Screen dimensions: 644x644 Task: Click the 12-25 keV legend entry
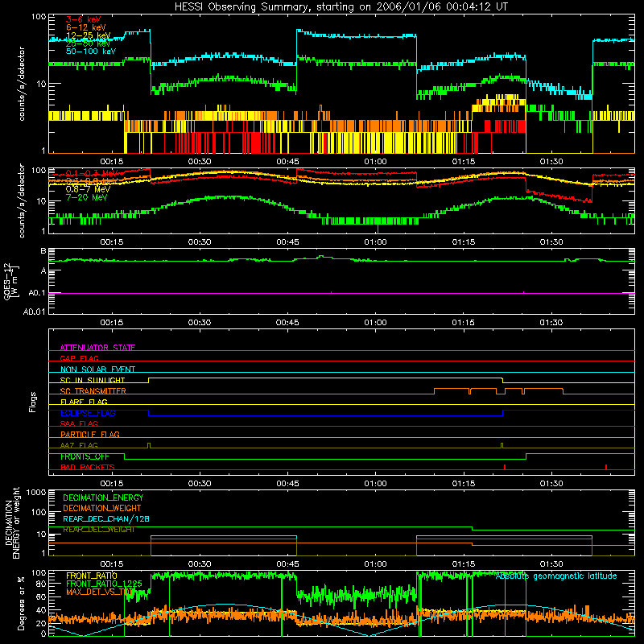(x=89, y=35)
